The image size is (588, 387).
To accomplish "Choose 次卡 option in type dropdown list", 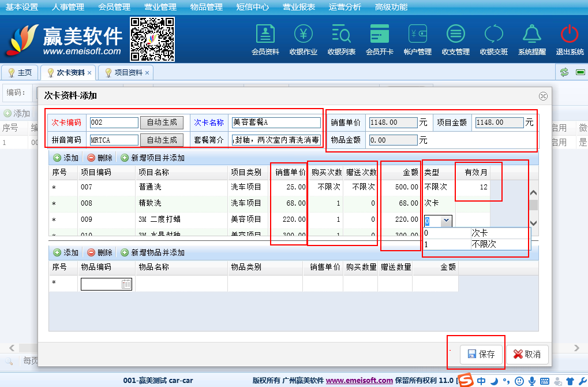I will [480, 233].
